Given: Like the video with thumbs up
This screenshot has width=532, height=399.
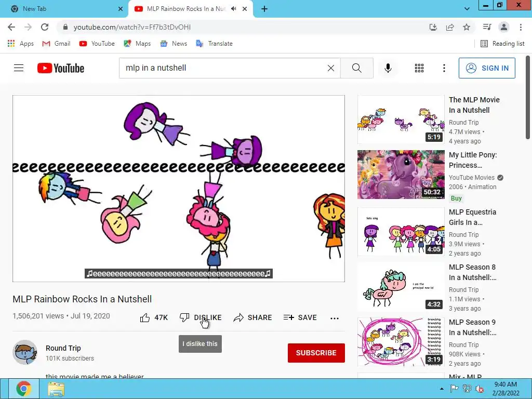Looking at the screenshot, I should [145, 317].
